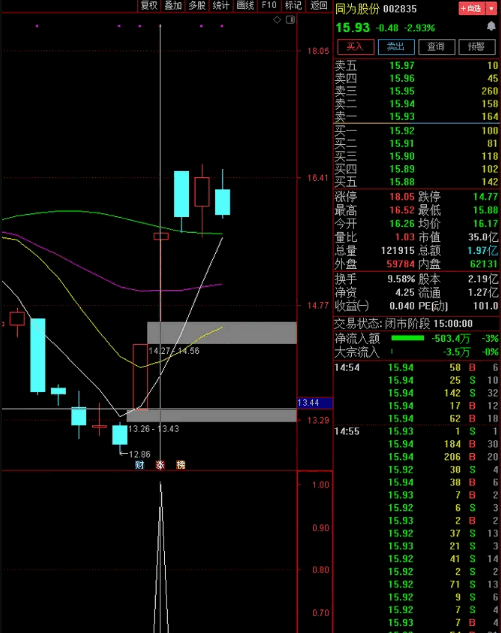This screenshot has width=501, height=633.
Task: Click the 卖三 ask row at 15.95
Action: pos(416,91)
